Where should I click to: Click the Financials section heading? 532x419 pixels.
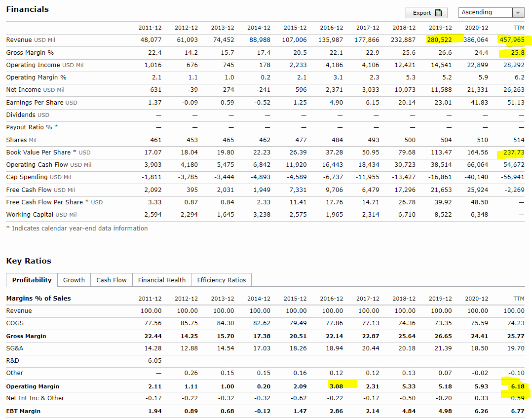tap(27, 9)
